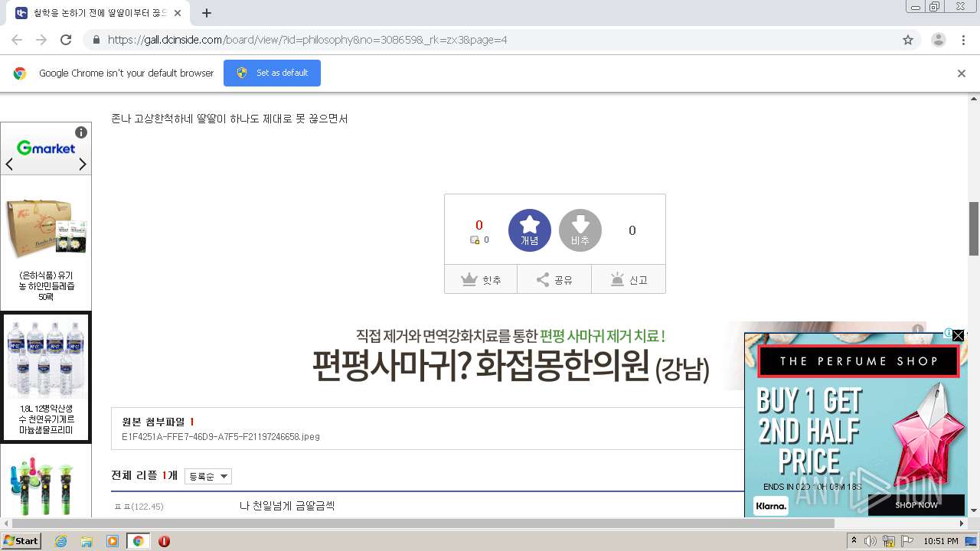Click the red Opera-like taskbar icon

[164, 541]
